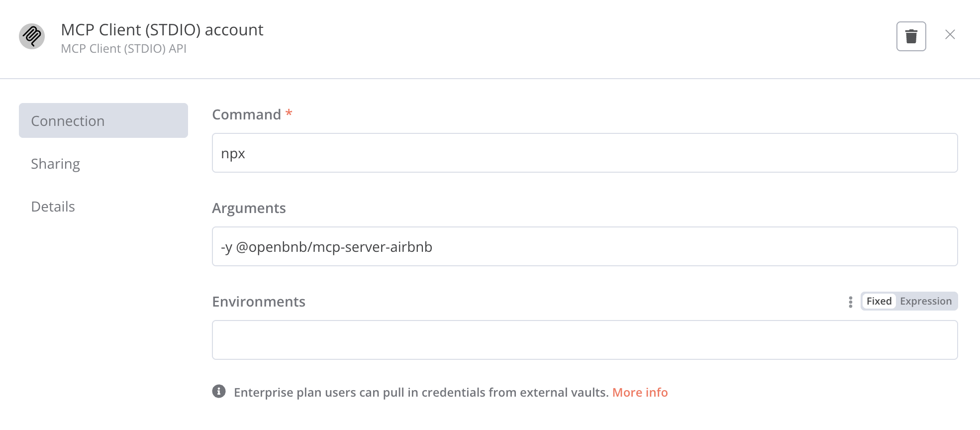Open Environments options three-dot menu
The width and height of the screenshot is (980, 430).
[850, 302]
